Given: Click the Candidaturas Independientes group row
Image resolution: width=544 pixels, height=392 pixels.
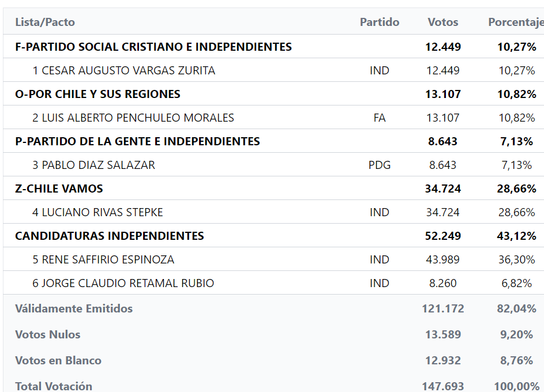Looking at the screenshot, I should 110,236.
